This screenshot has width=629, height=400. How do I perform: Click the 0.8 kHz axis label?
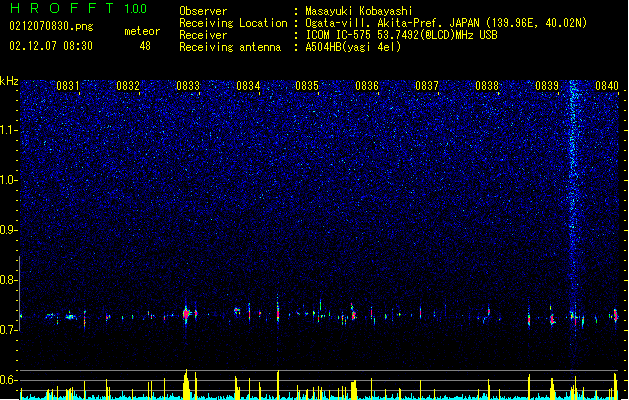tap(9, 280)
